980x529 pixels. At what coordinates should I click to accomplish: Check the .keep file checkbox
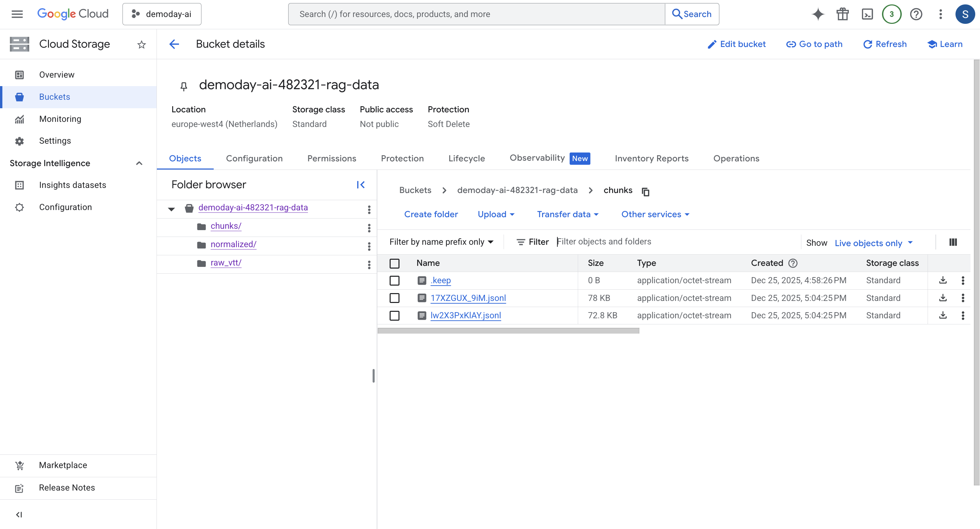tap(394, 280)
